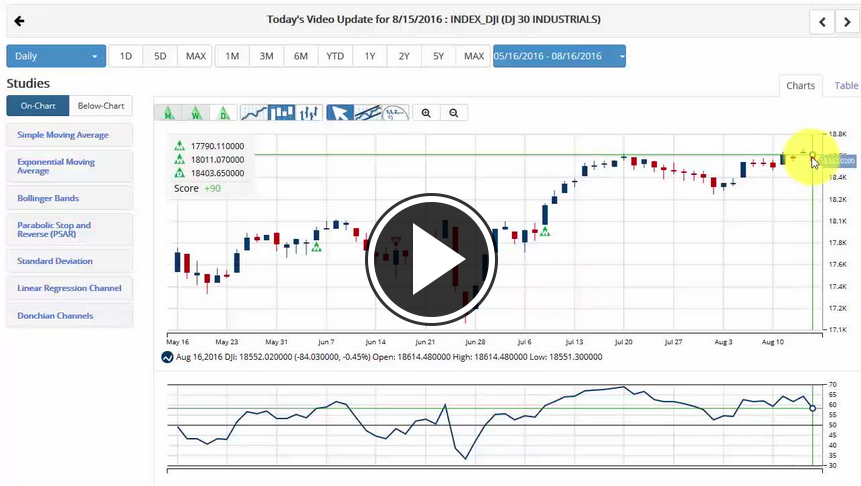861x486 pixels.
Task: Click the Studies heading
Action: [28, 83]
